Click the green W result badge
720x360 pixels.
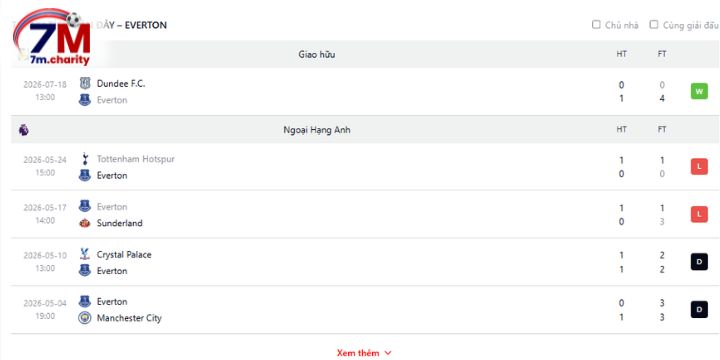tap(699, 91)
